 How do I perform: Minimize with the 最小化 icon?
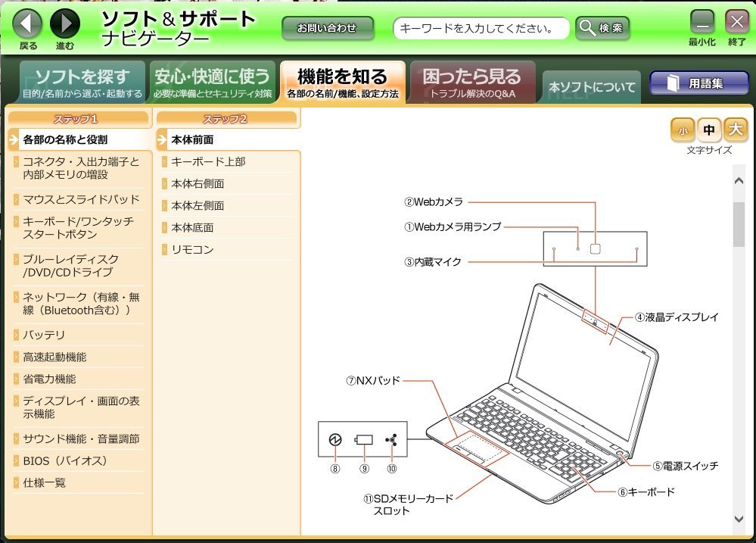[x=702, y=22]
